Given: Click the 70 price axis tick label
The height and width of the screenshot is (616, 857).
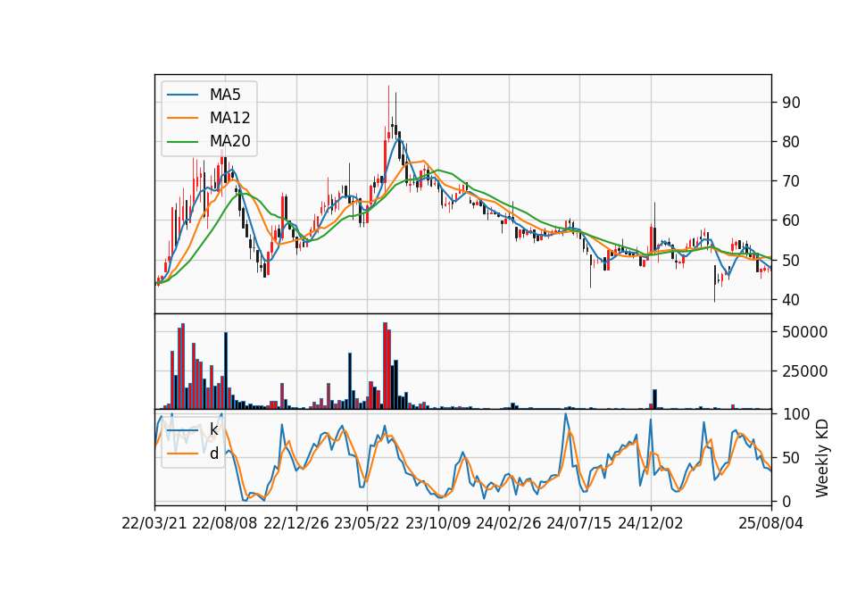Looking at the screenshot, I should pyautogui.click(x=791, y=181).
